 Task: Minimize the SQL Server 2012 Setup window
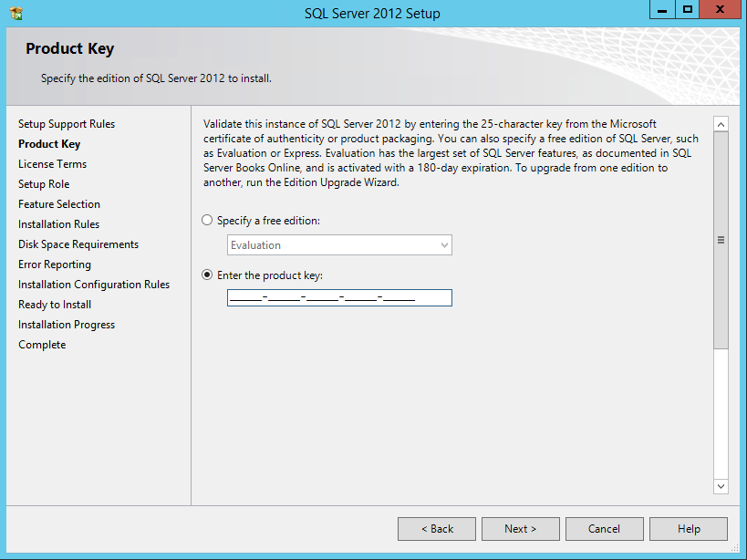[x=662, y=9]
